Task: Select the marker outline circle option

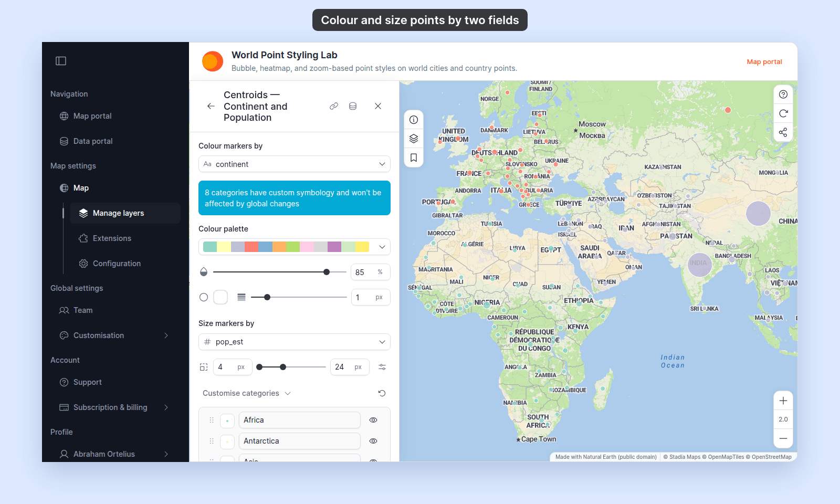Action: click(204, 297)
